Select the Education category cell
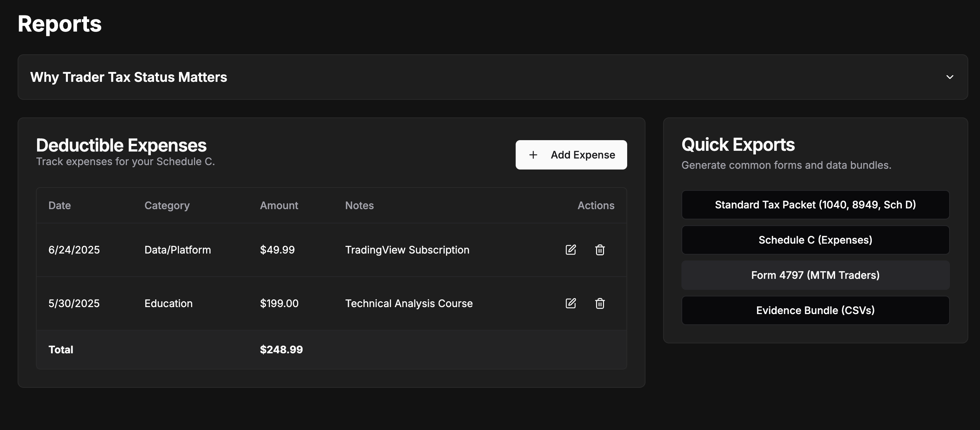The width and height of the screenshot is (980, 430). tap(169, 303)
